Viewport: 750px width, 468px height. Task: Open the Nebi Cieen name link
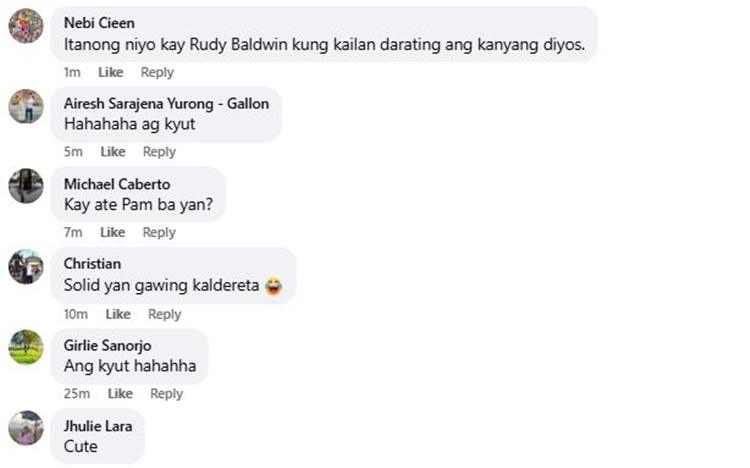coord(99,23)
